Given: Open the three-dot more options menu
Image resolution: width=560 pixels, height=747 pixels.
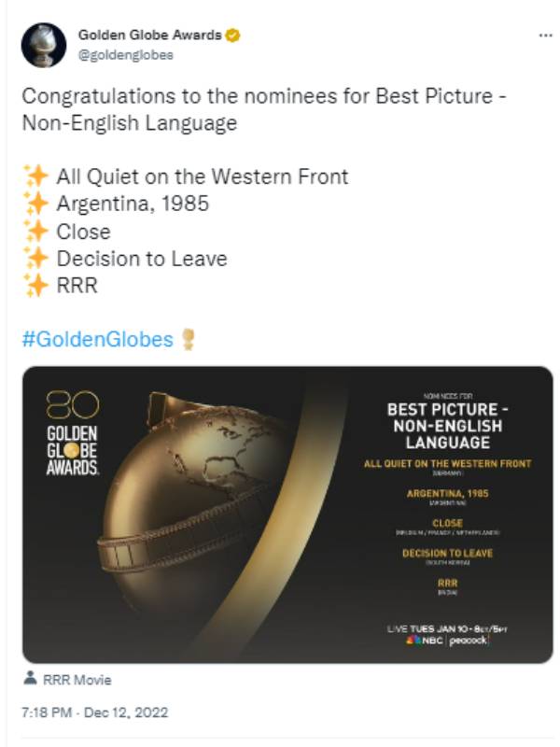Looking at the screenshot, I should tap(545, 35).
